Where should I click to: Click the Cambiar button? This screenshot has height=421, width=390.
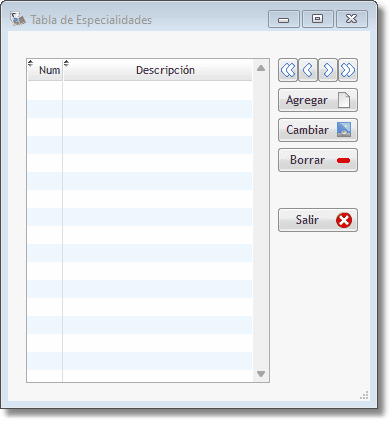(x=318, y=130)
